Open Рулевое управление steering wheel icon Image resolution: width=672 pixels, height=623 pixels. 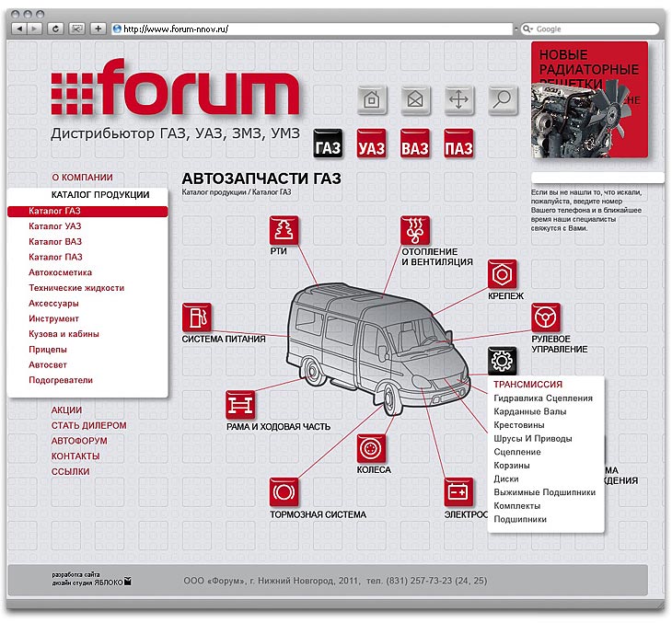pyautogui.click(x=546, y=317)
